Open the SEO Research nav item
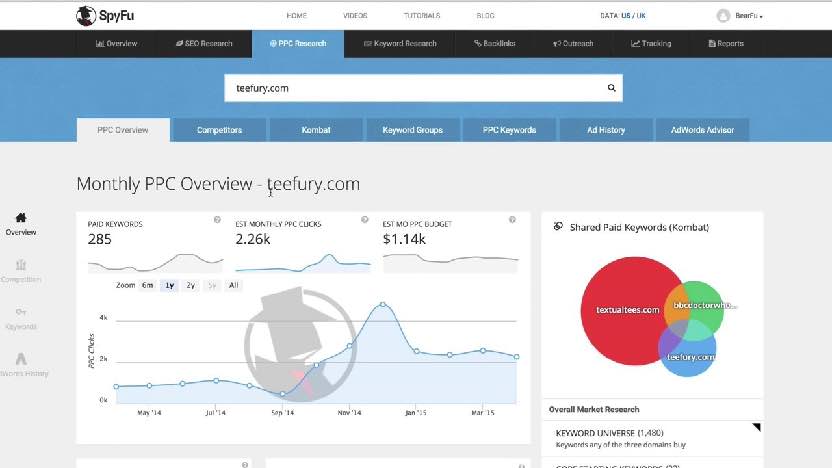 [x=204, y=44]
